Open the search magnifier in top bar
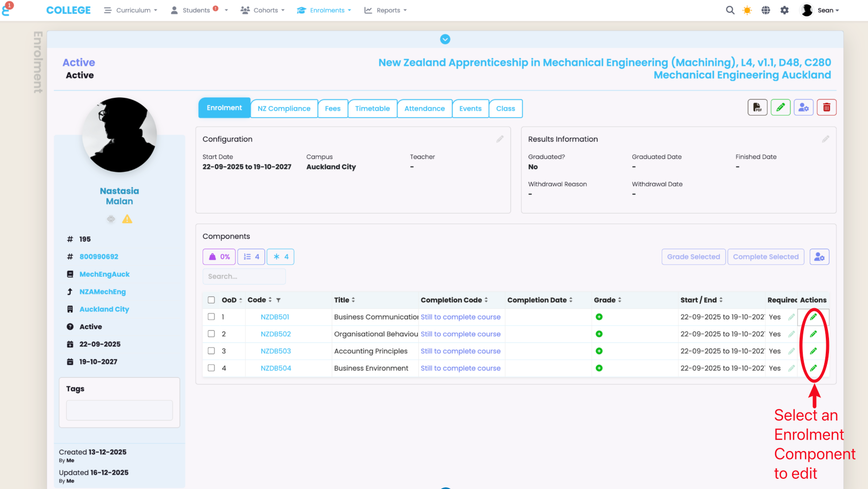868x489 pixels. pyautogui.click(x=730, y=10)
